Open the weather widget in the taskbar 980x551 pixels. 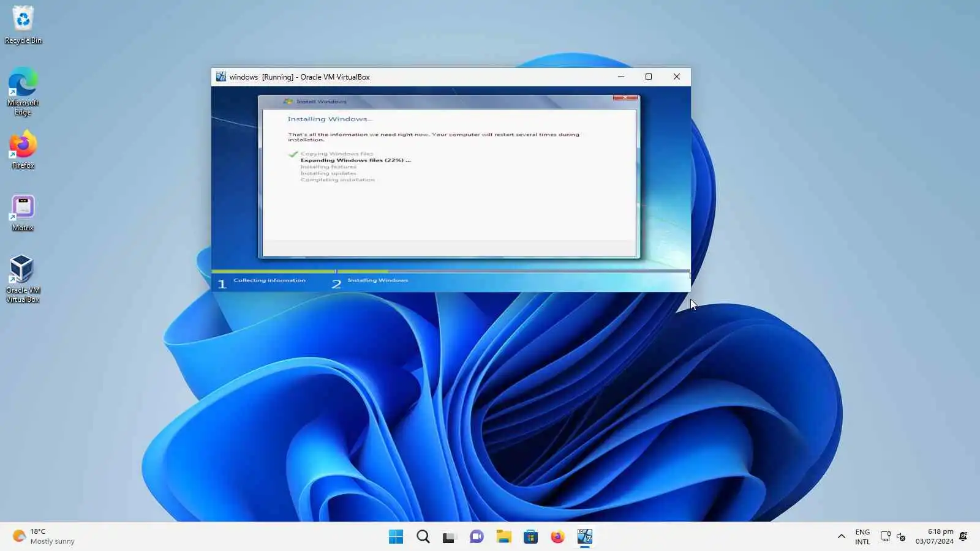[x=43, y=536]
